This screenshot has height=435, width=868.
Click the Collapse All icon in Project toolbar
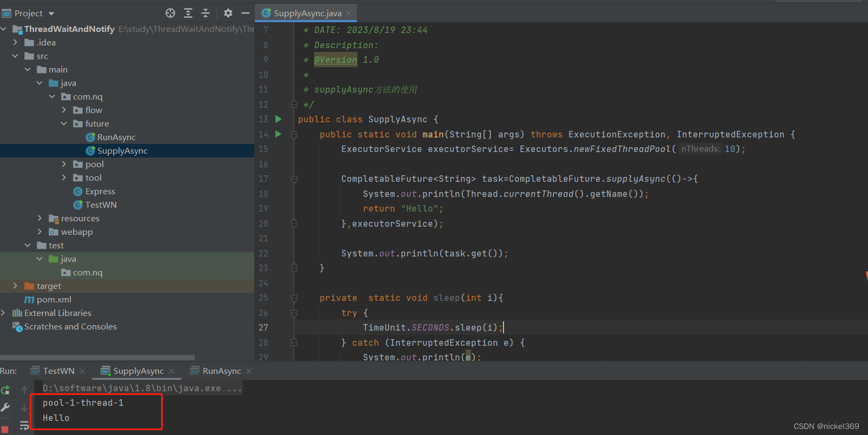206,13
